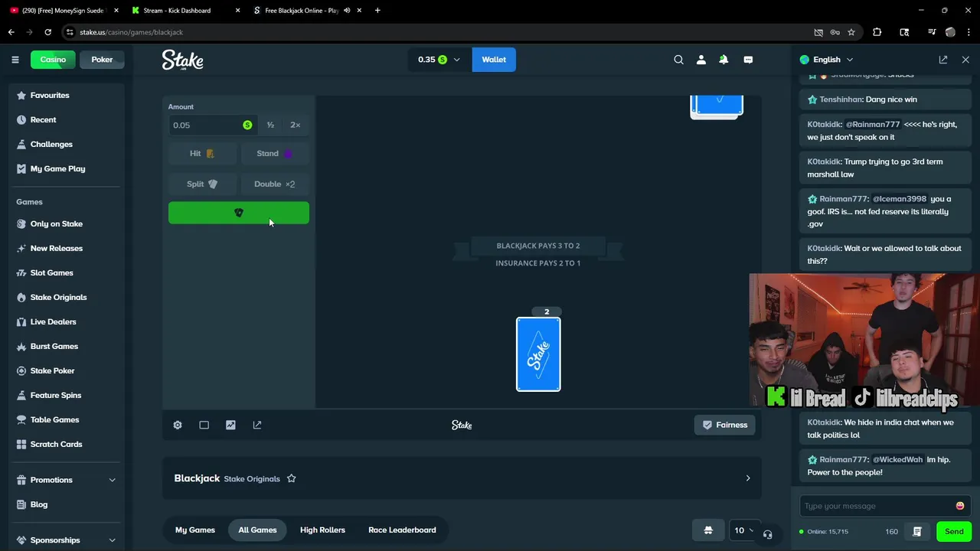Toggle theatre mode icon under game
This screenshot has height=551, width=980.
click(x=204, y=425)
